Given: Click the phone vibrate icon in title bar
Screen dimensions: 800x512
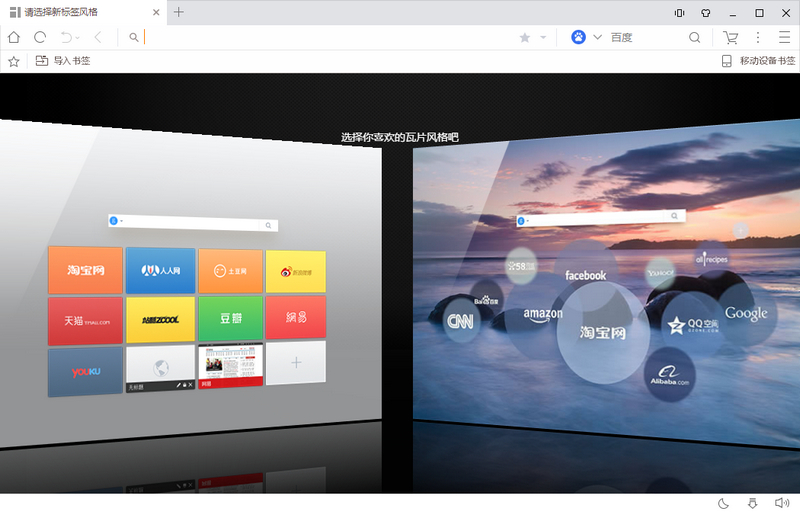Looking at the screenshot, I should (x=680, y=13).
